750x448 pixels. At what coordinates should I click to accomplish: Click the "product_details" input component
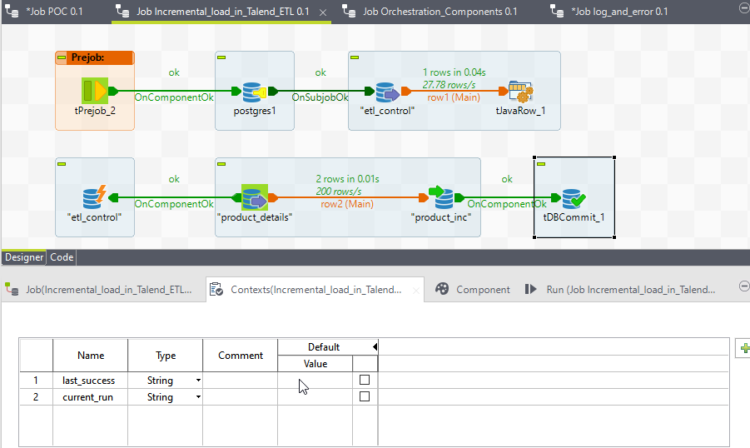click(x=255, y=198)
